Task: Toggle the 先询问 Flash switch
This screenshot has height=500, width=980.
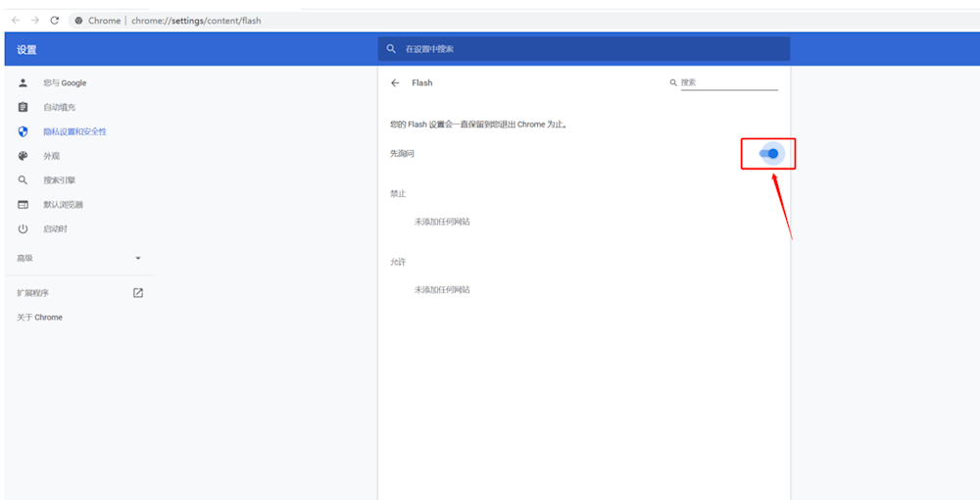Action: [x=770, y=154]
